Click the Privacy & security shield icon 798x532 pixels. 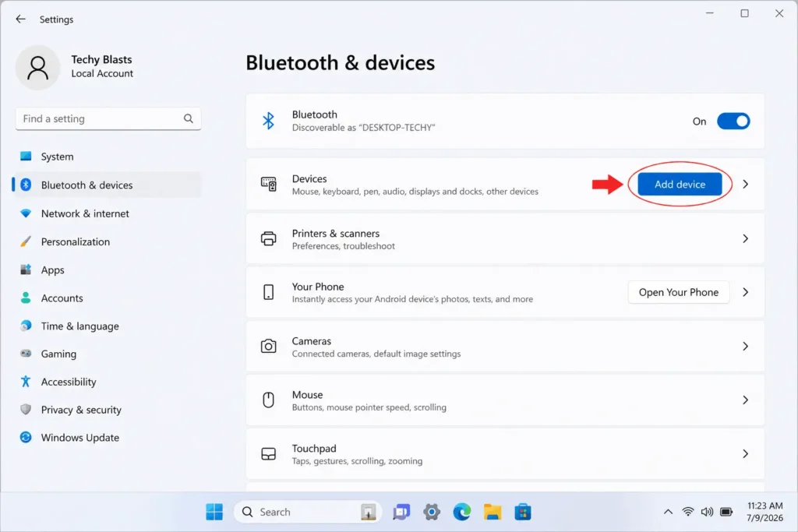pos(26,410)
